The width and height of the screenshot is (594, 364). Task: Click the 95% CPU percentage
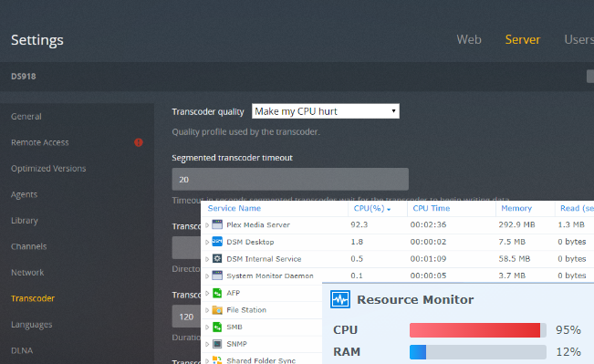pyautogui.click(x=568, y=330)
